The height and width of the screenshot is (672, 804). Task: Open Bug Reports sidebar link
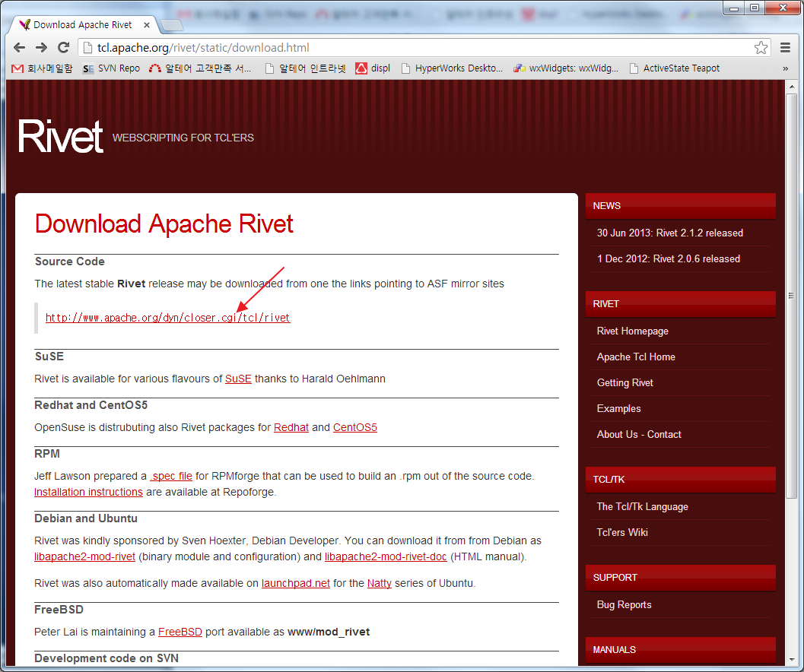pyautogui.click(x=624, y=605)
